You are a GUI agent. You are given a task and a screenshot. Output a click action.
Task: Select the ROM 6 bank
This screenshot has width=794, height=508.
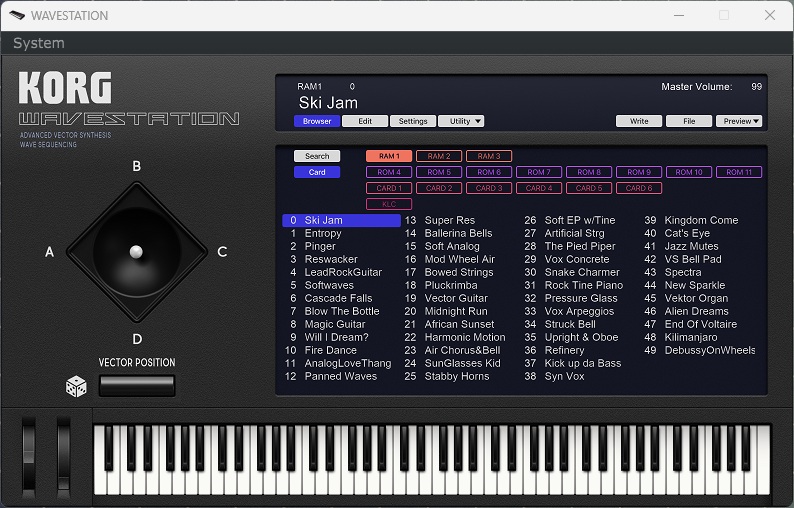tap(489, 172)
